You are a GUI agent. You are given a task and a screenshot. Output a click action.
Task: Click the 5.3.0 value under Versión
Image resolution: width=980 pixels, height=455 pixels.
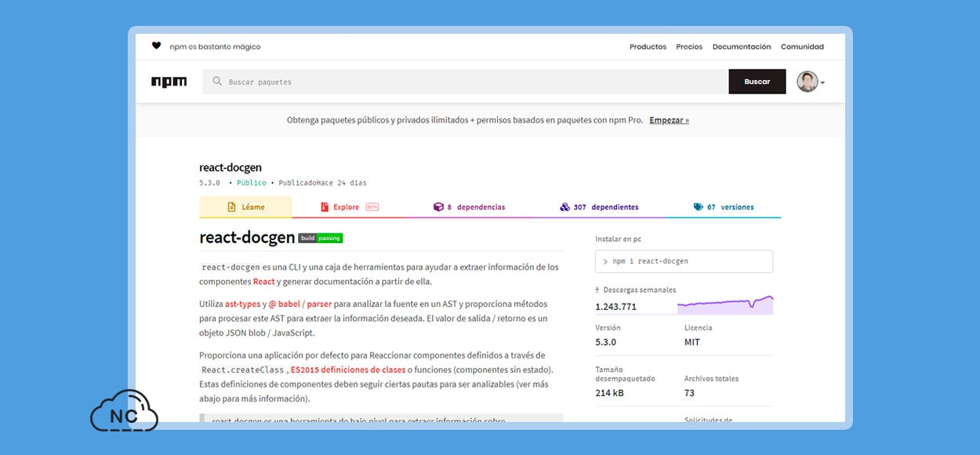click(x=605, y=342)
